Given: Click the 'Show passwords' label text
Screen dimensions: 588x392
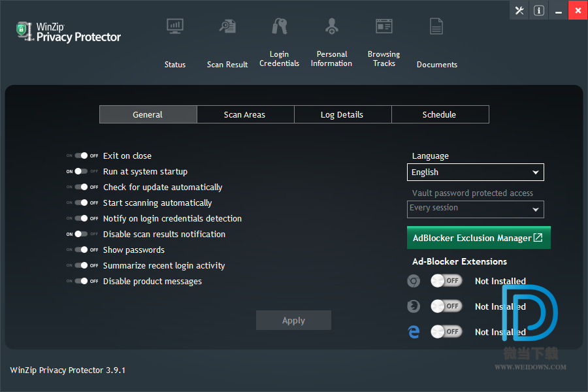Looking at the screenshot, I should tap(134, 250).
